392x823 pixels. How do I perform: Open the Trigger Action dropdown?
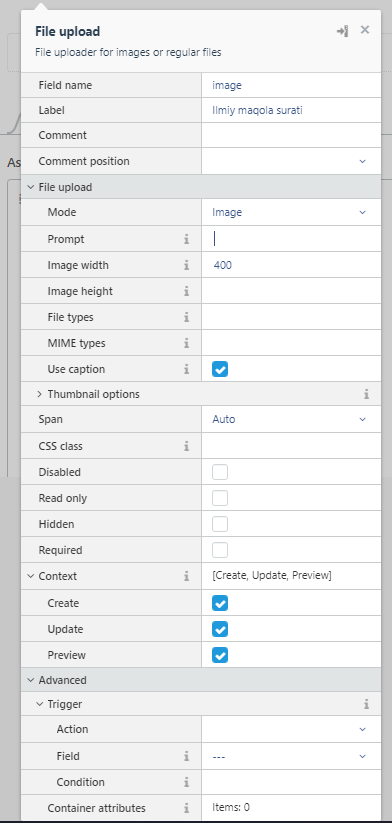(291, 730)
